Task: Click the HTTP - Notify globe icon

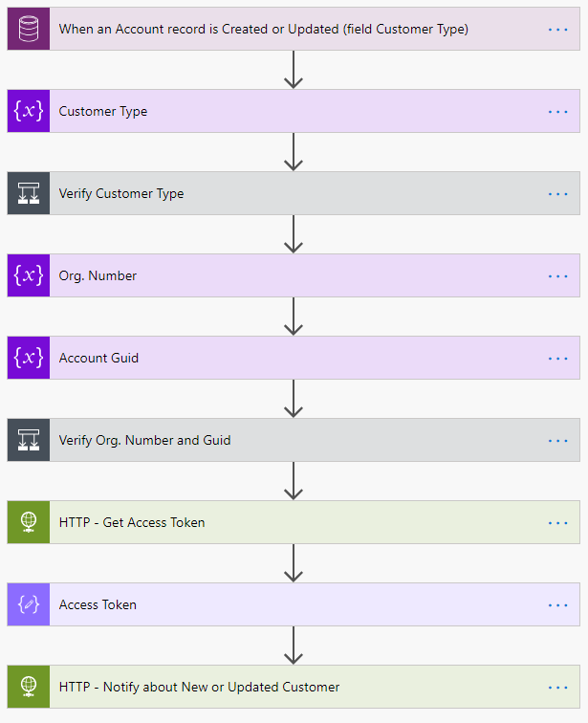Action: (x=29, y=687)
